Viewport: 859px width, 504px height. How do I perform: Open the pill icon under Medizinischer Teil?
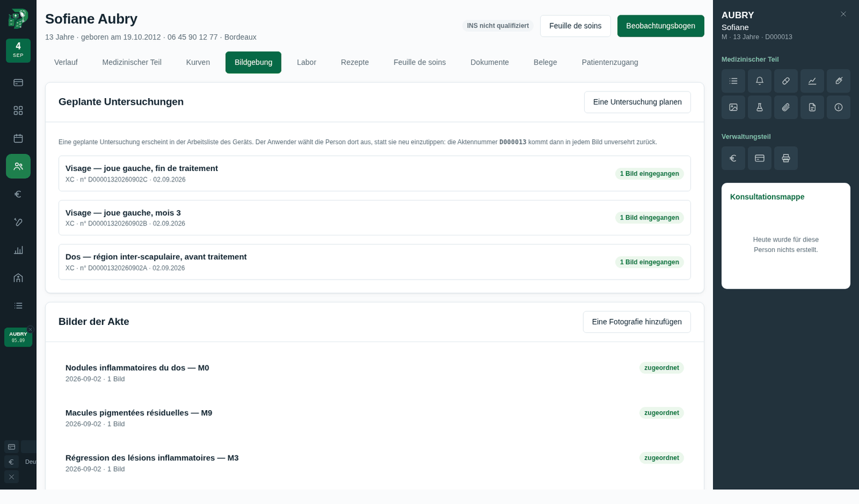tap(786, 81)
